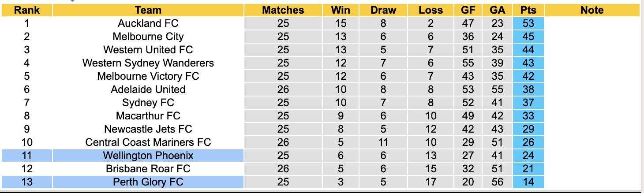The height and width of the screenshot is (193, 644).
Task: Click Central Coast Mariners FC name
Action: [148, 142]
